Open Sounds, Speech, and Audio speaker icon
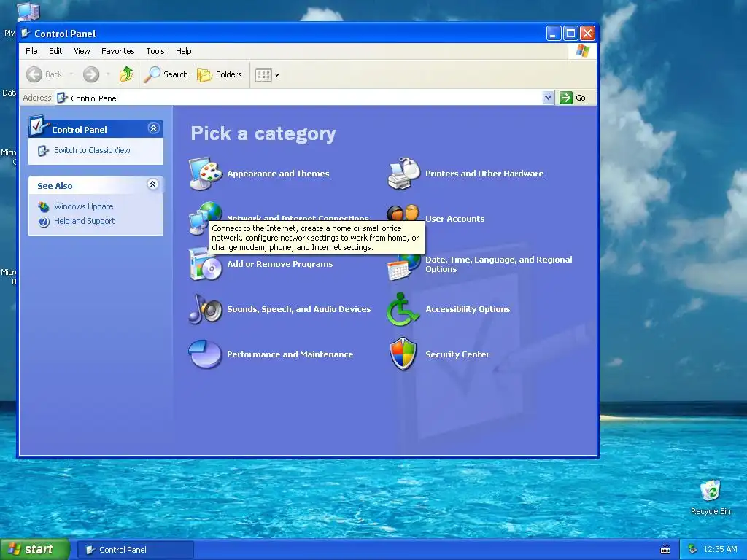The height and width of the screenshot is (560, 747). 205,309
